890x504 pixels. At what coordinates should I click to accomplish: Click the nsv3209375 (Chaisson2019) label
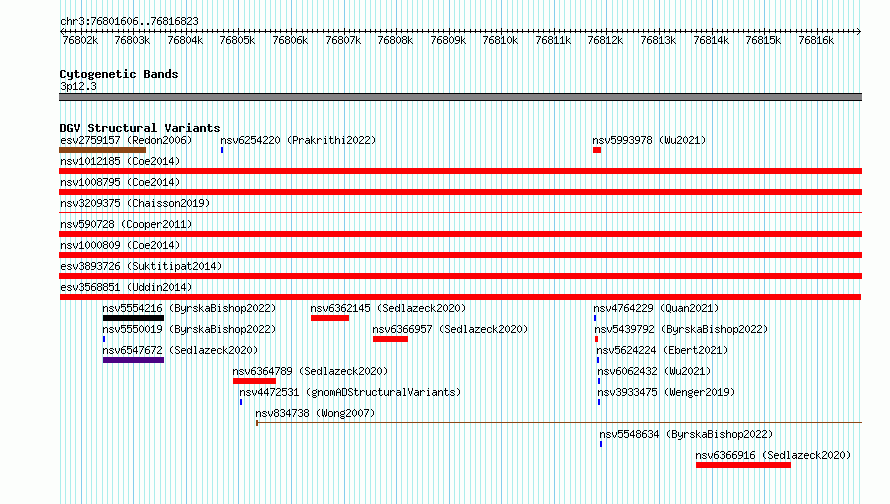[135, 203]
